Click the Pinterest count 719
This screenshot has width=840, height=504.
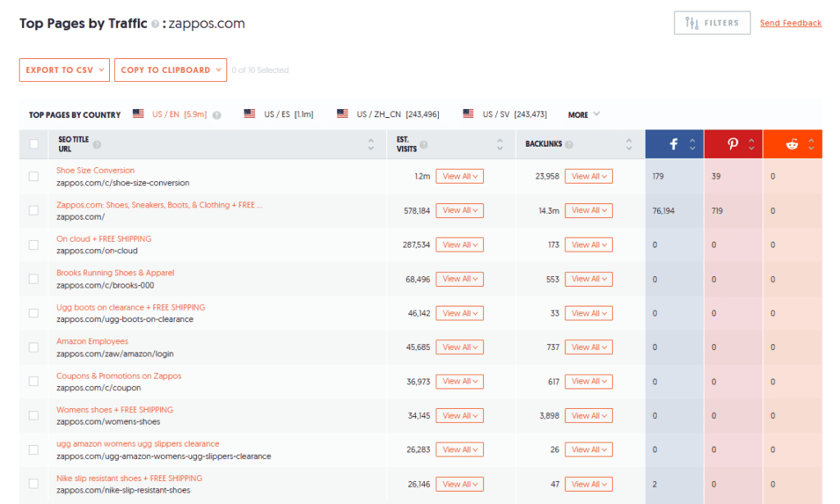click(717, 211)
